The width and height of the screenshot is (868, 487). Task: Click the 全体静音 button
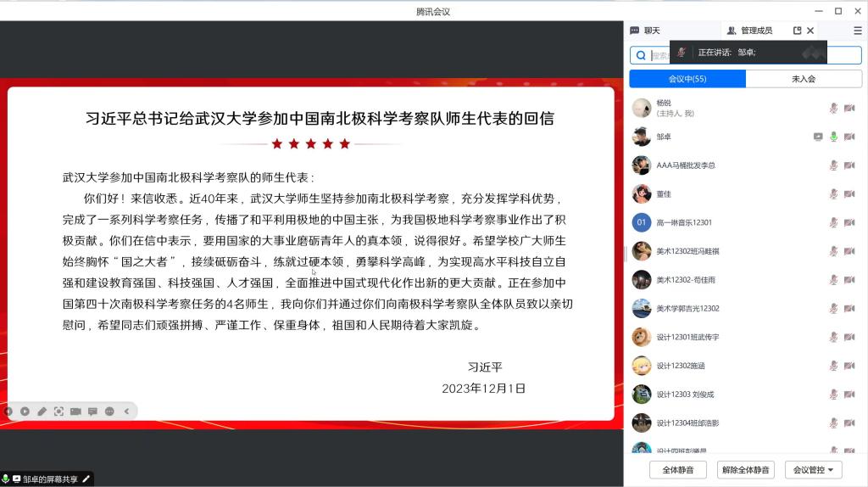pos(678,470)
